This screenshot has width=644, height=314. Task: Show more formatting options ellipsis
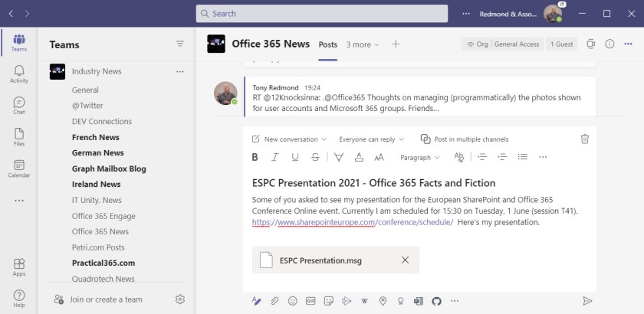click(543, 157)
